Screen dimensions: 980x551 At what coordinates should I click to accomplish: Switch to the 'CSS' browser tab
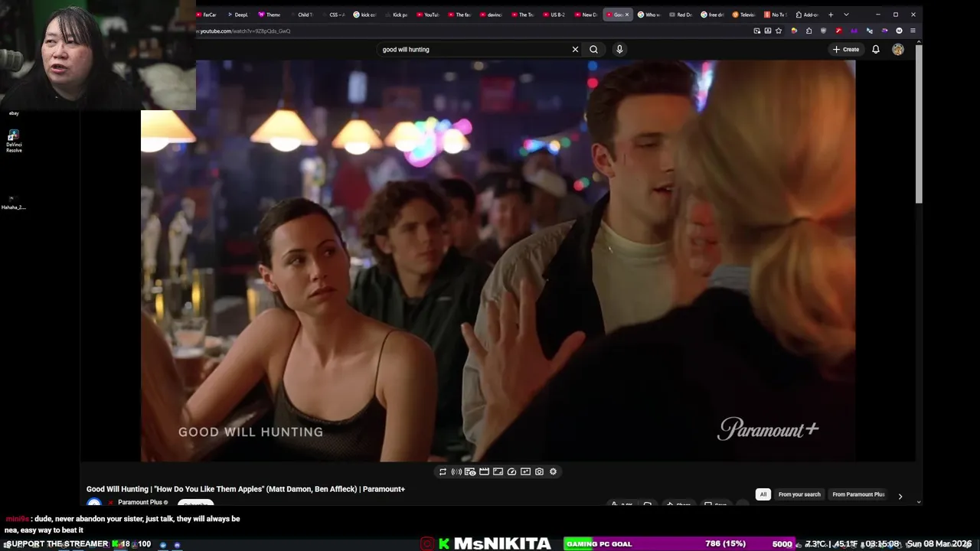334,15
